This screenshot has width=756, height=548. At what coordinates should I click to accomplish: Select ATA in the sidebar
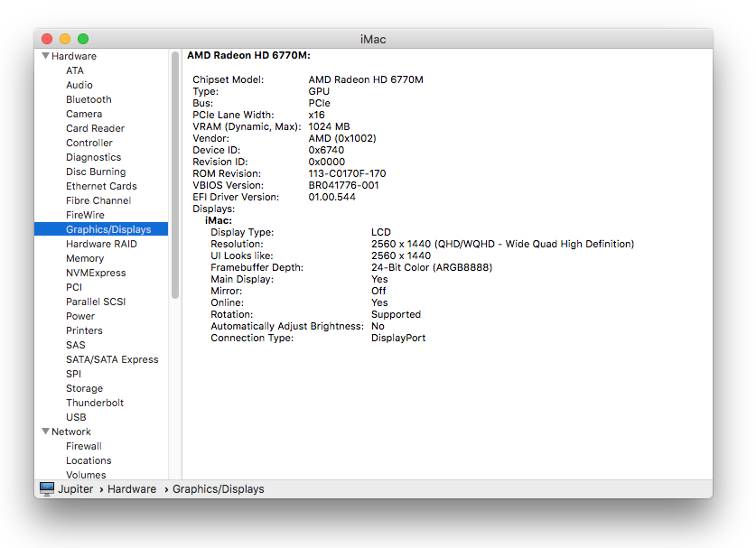75,70
